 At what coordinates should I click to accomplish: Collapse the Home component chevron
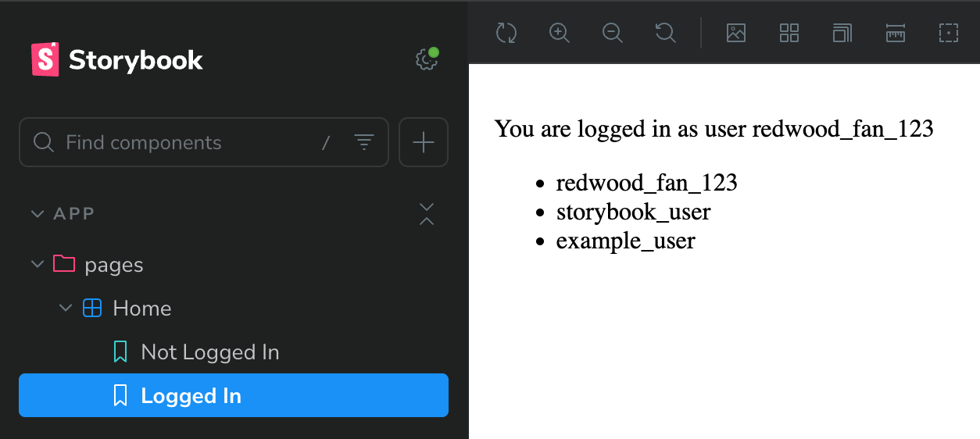tap(66, 309)
